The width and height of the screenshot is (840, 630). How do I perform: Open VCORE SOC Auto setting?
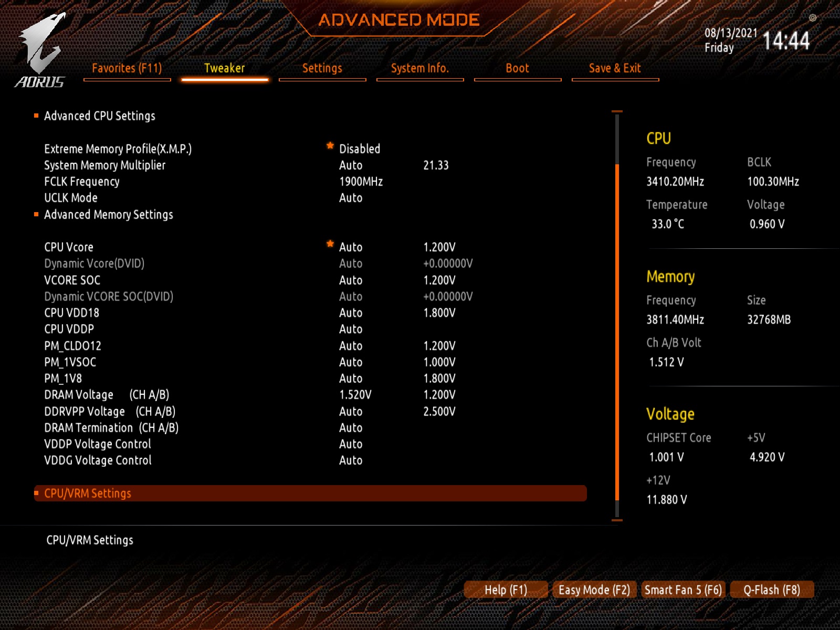pos(351,280)
